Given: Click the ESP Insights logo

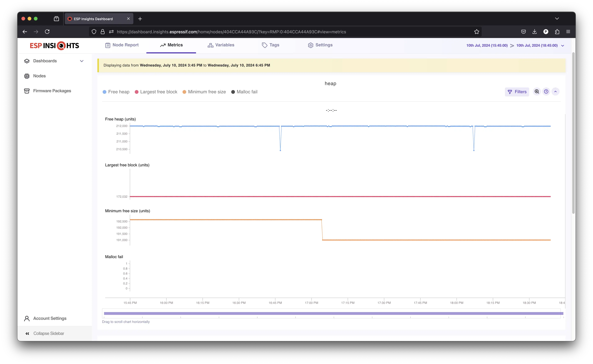Looking at the screenshot, I should pyautogui.click(x=54, y=46).
